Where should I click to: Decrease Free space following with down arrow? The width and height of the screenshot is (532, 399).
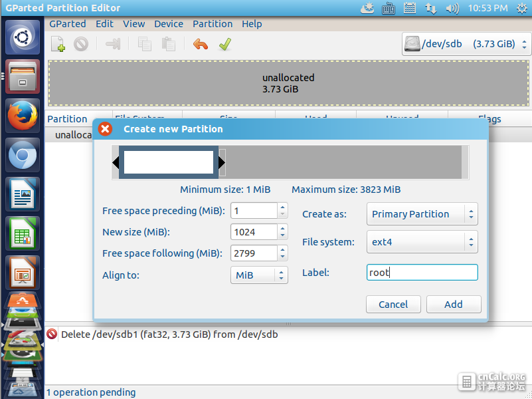point(283,257)
